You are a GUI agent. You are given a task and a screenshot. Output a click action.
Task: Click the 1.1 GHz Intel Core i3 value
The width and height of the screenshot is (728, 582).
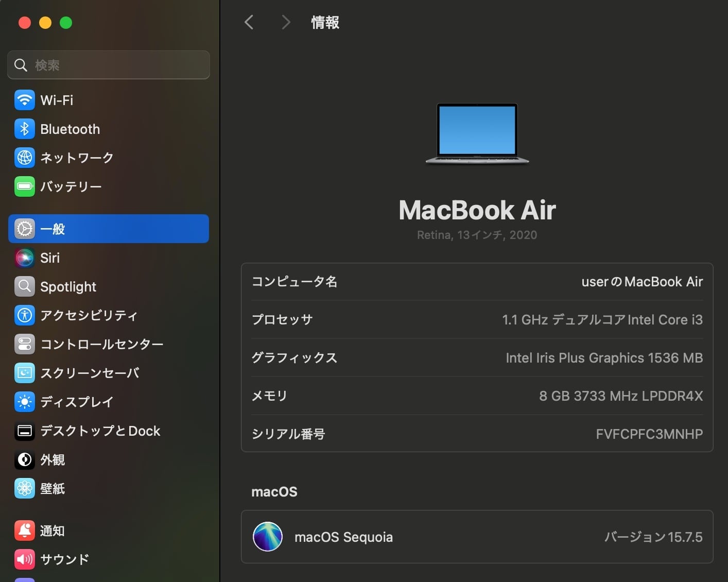(x=602, y=320)
